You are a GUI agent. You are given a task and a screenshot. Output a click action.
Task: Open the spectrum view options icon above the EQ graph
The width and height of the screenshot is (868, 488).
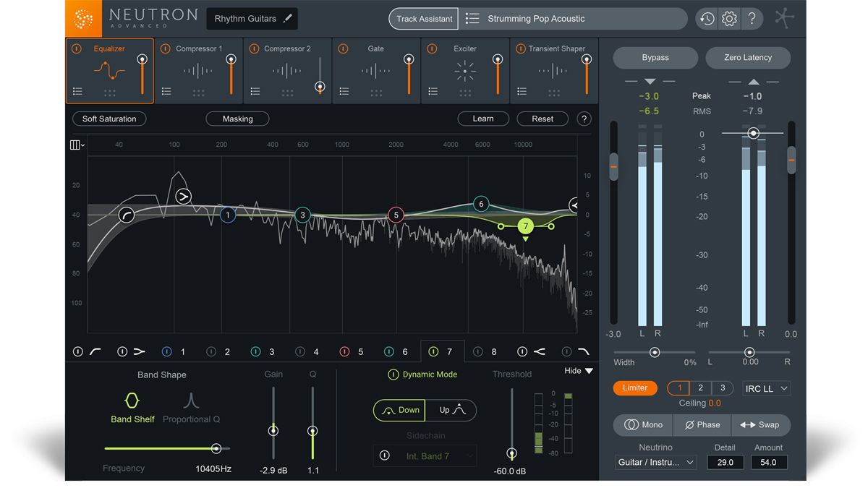point(75,145)
